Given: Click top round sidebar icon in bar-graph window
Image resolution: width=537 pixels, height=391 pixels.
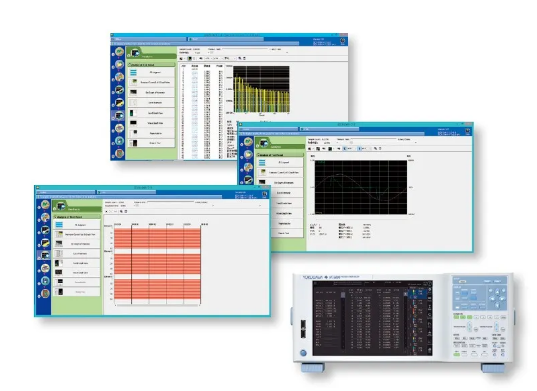Looking at the screenshot, I should tap(119, 52).
